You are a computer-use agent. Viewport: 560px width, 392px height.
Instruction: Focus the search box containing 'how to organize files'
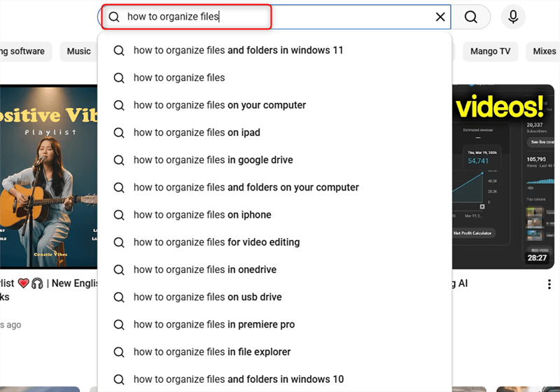[x=274, y=17]
